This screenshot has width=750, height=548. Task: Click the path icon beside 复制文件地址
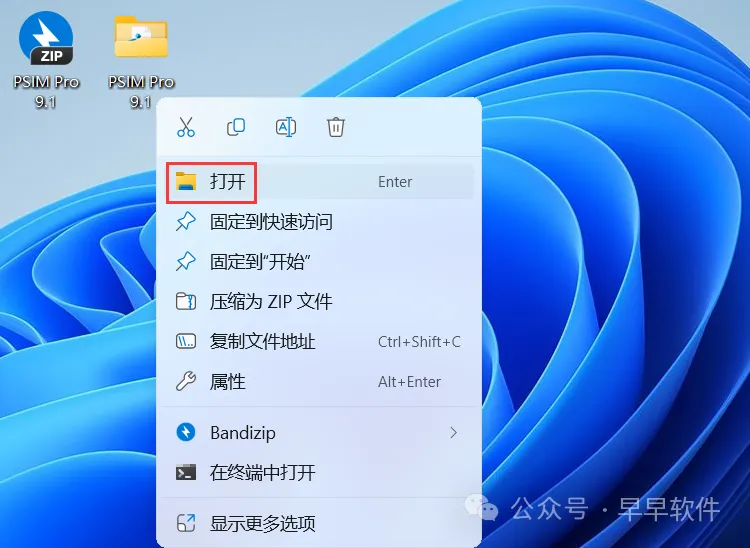click(x=186, y=342)
